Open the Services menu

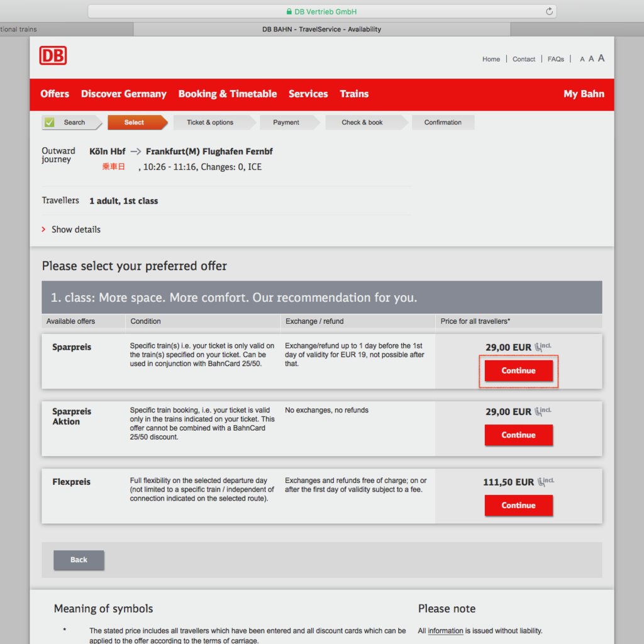[x=308, y=94]
